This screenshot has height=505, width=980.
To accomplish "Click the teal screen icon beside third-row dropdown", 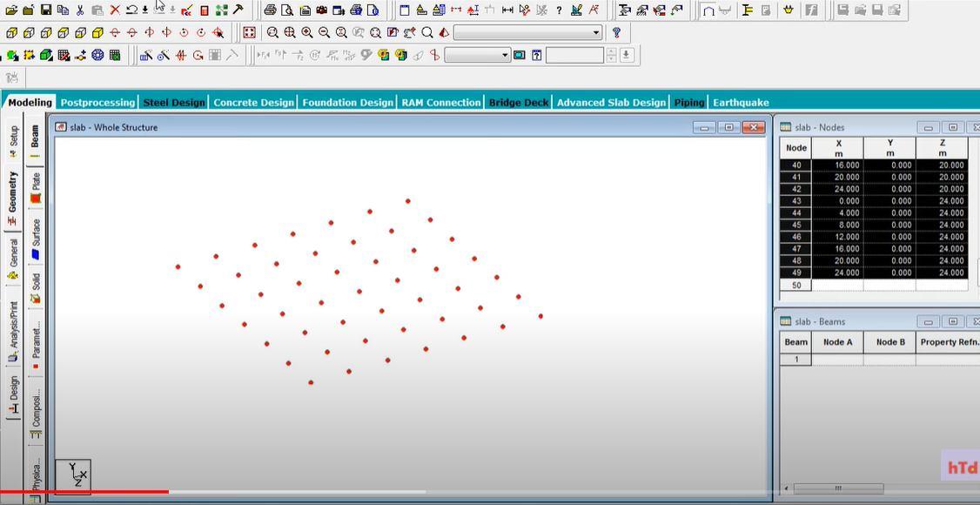I will coord(520,55).
